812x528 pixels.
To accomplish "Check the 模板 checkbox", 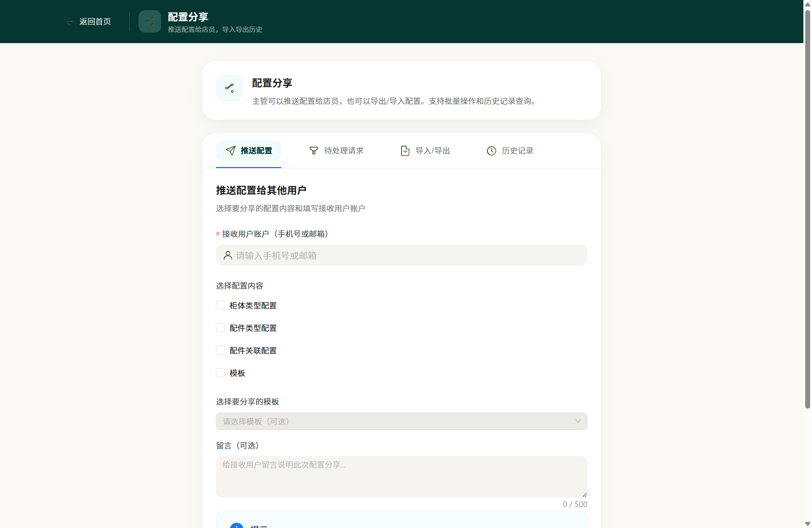I will tap(220, 373).
